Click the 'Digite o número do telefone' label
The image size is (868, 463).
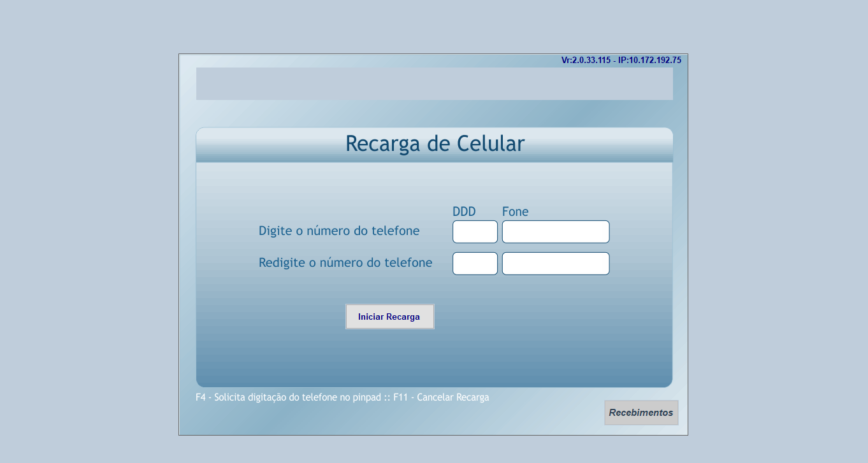339,231
